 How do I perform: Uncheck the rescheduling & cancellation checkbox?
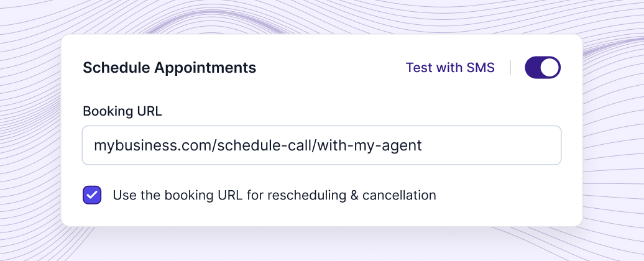92,195
